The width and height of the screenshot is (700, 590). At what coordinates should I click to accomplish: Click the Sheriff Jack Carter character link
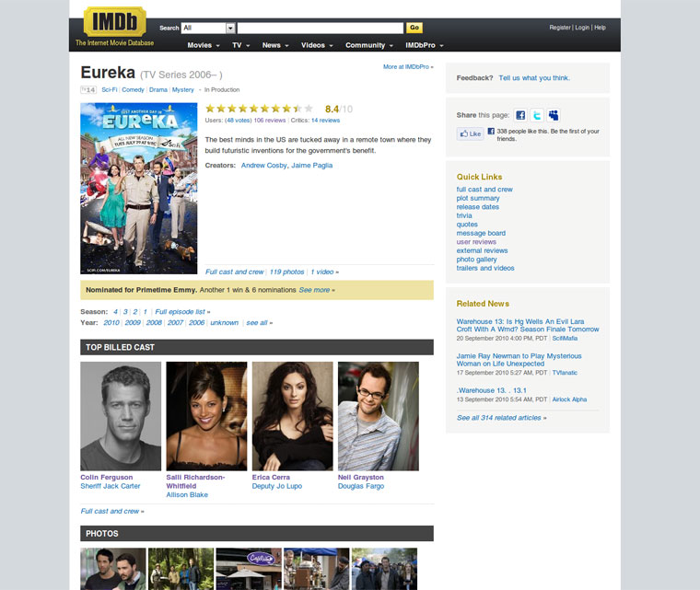[111, 486]
